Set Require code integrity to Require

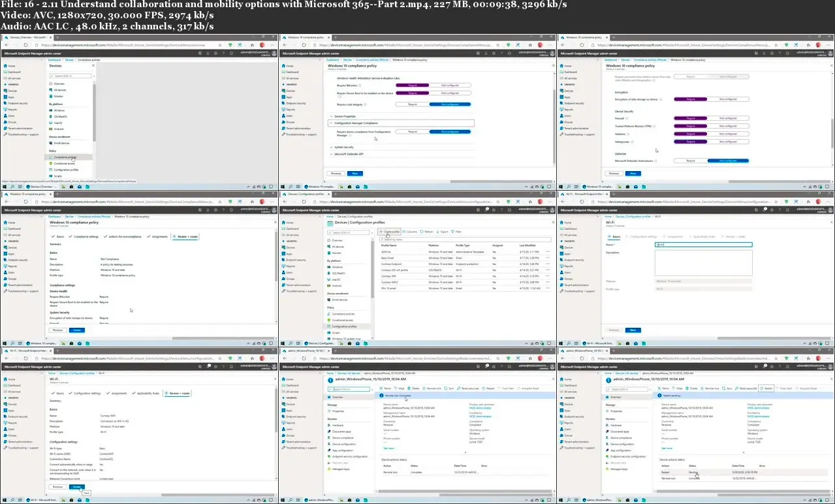[x=413, y=104]
